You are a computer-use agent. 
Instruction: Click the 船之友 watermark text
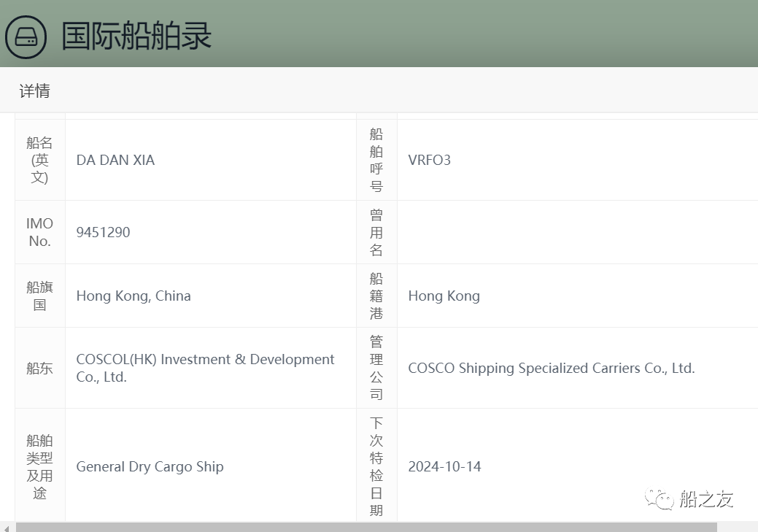coord(705,499)
